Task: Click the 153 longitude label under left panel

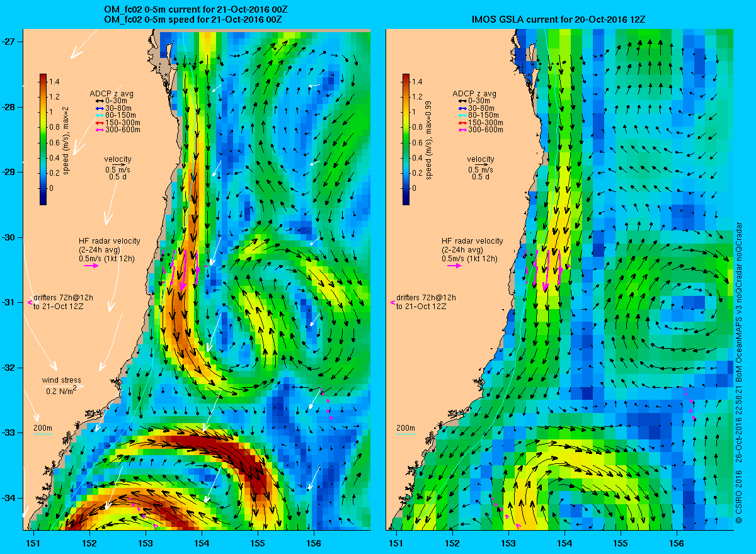Action: (146, 543)
